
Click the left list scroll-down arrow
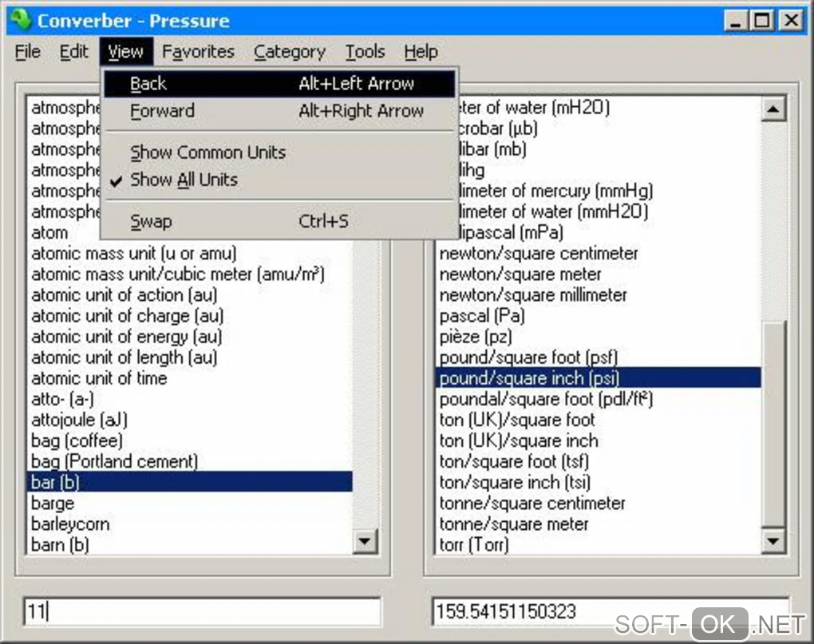pyautogui.click(x=365, y=542)
